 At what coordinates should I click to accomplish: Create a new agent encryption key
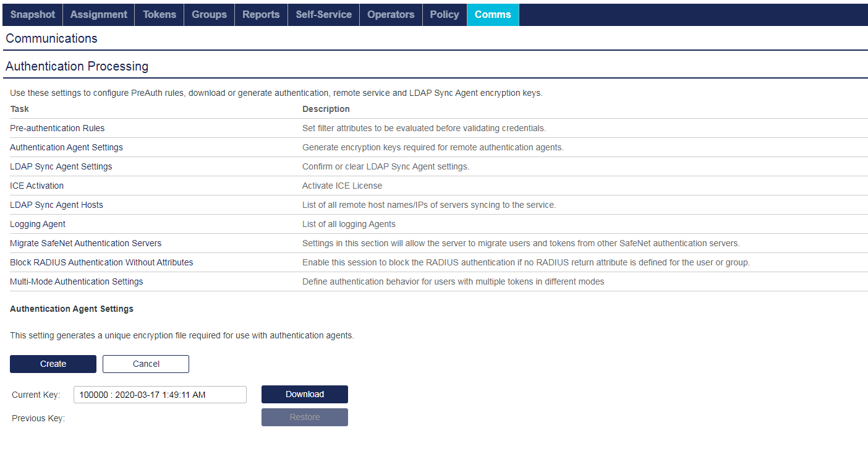click(53, 364)
